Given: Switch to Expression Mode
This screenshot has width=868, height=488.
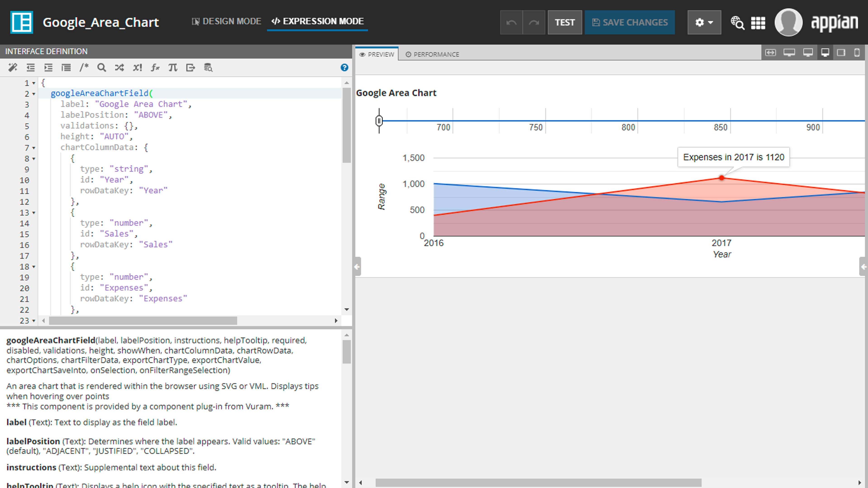Looking at the screenshot, I should click(317, 21).
